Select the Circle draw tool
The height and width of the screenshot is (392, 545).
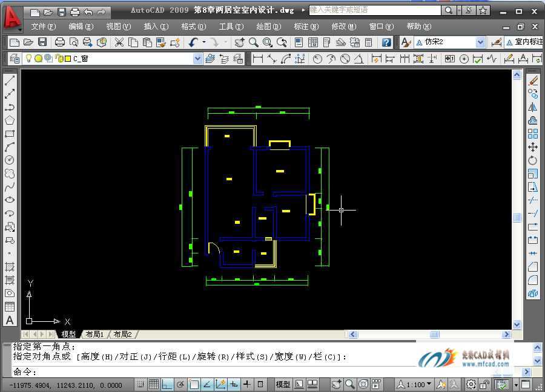10,160
